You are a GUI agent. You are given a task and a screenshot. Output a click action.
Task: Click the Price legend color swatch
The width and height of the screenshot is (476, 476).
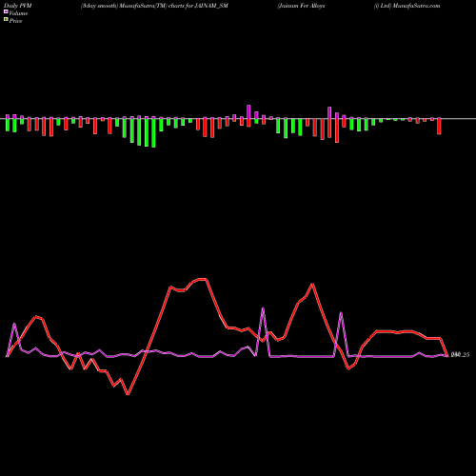point(6,20)
